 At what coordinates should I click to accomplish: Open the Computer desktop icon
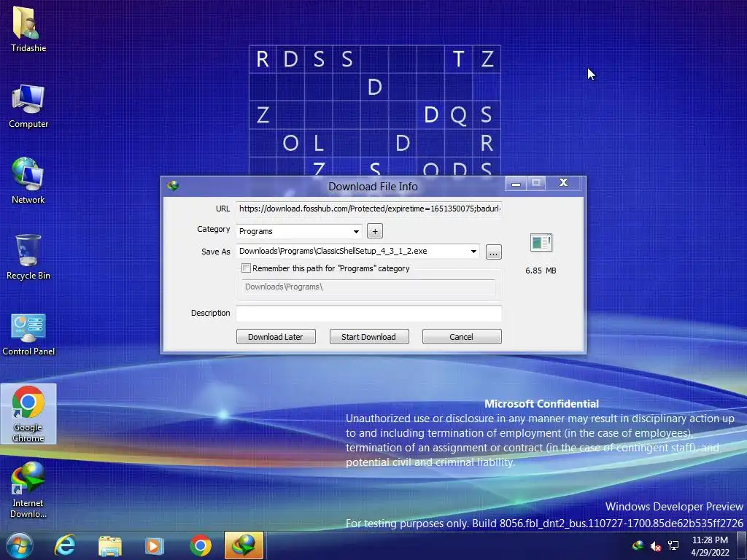point(28,106)
